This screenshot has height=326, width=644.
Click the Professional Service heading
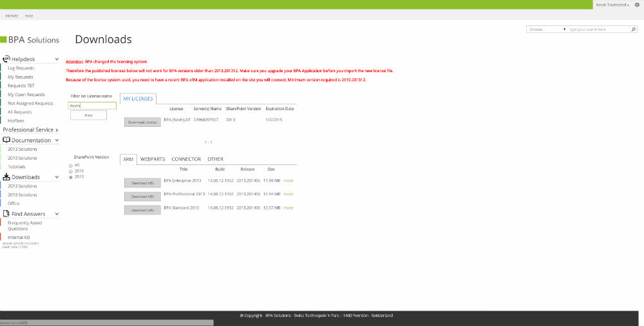[28, 130]
